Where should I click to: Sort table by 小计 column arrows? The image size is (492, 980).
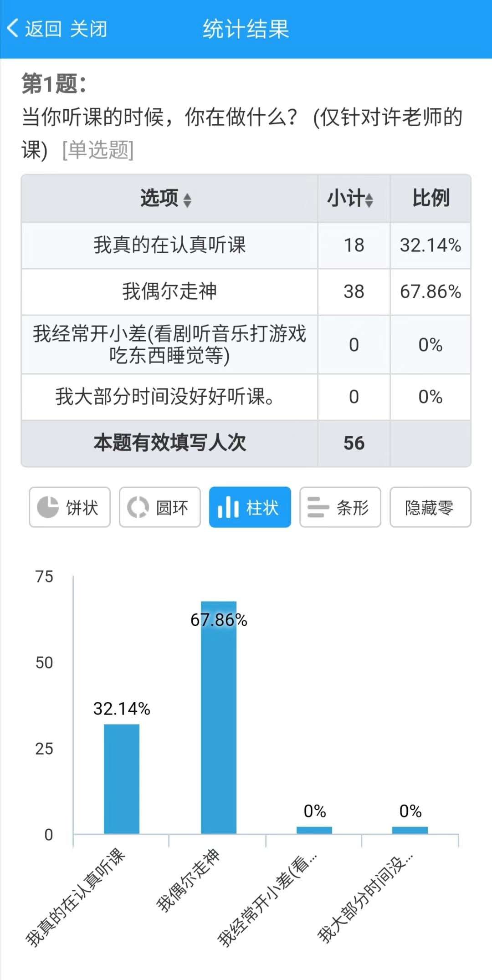point(369,200)
